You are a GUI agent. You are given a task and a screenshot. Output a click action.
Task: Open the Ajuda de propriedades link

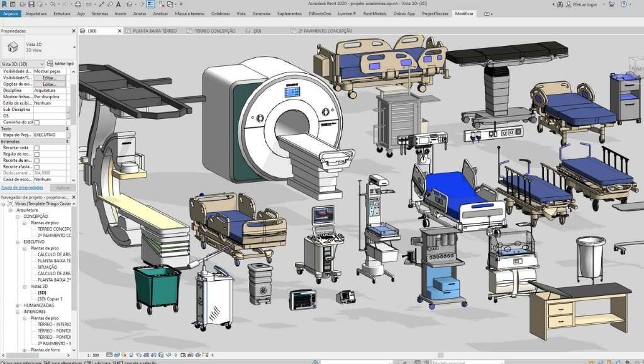(22, 187)
